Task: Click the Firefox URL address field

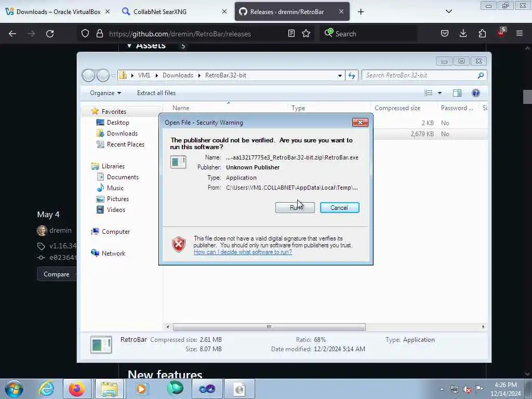Action: point(195,34)
